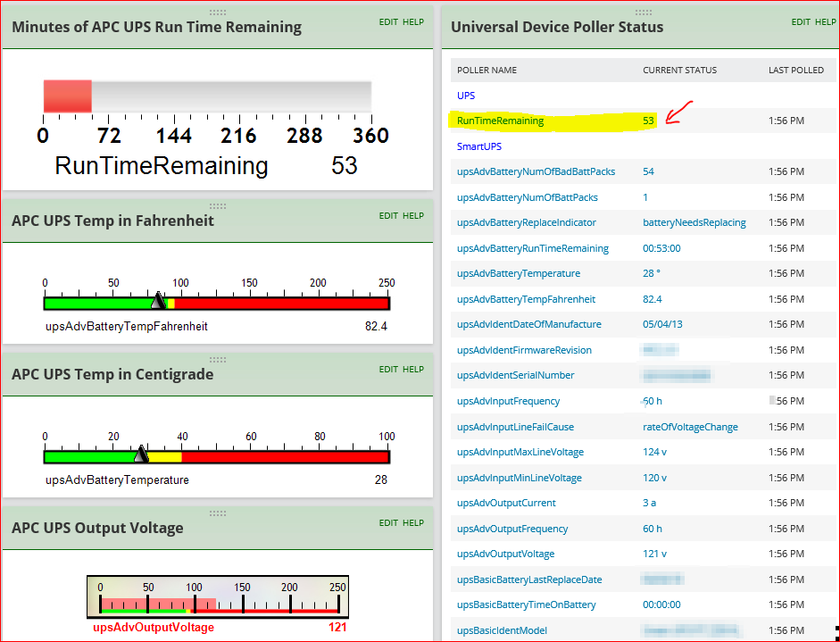Click the 3 a output current value
This screenshot has height=642, width=840.
649,504
